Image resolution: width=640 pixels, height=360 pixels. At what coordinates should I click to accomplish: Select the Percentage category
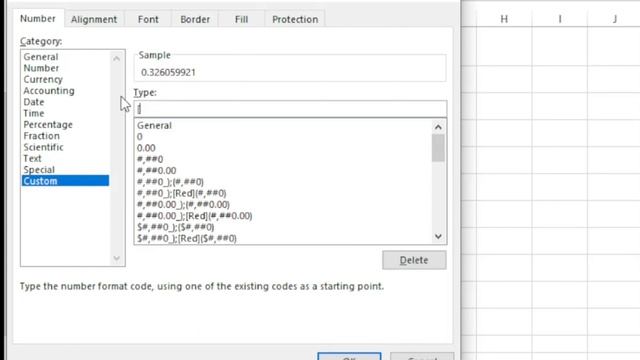48,124
